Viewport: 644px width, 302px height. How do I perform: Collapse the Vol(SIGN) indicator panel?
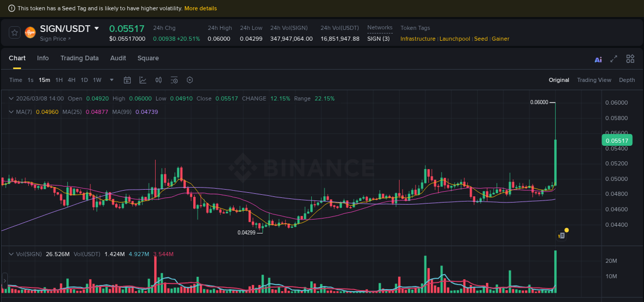pyautogui.click(x=10, y=254)
